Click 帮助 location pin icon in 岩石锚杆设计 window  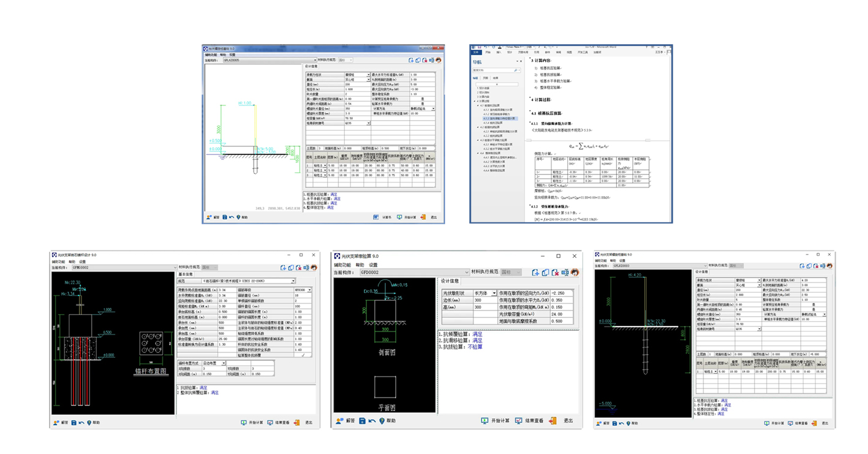[89, 422]
